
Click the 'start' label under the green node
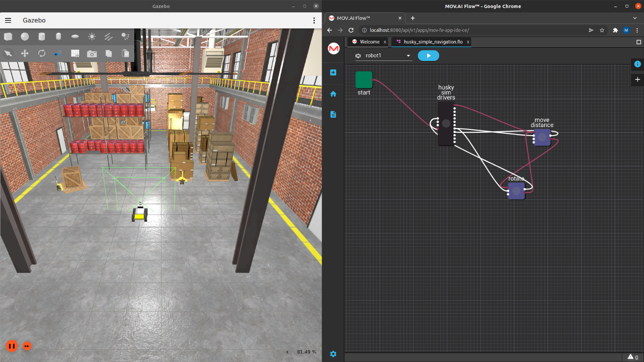pyautogui.click(x=364, y=93)
